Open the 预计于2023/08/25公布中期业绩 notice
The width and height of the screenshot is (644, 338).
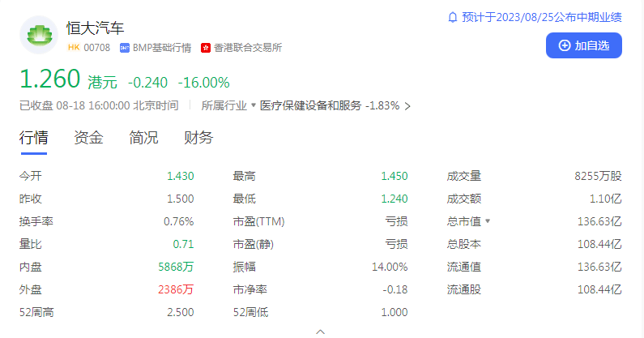[x=542, y=17]
